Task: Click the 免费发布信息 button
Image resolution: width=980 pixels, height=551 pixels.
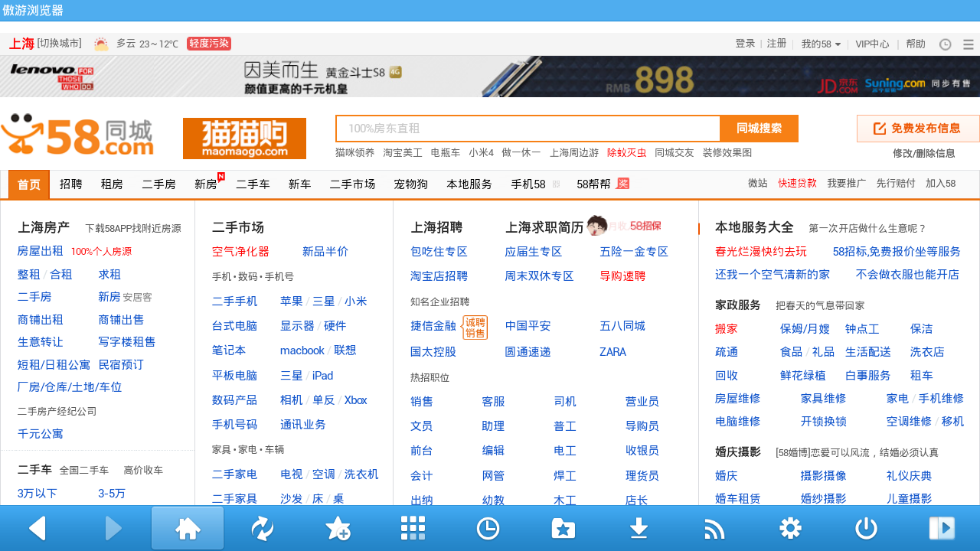Action: [917, 129]
